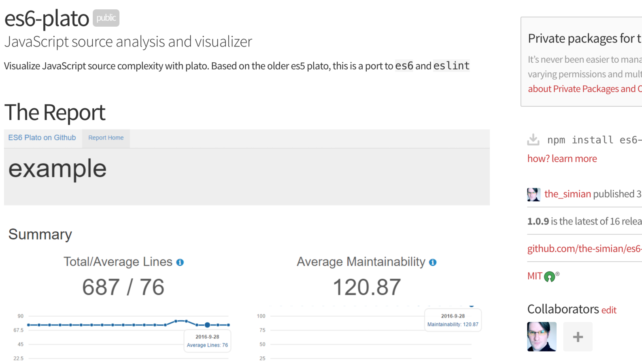Image resolution: width=642 pixels, height=364 pixels.
Task: Click the Maintainability: 120.87 tooltip
Action: point(453,320)
